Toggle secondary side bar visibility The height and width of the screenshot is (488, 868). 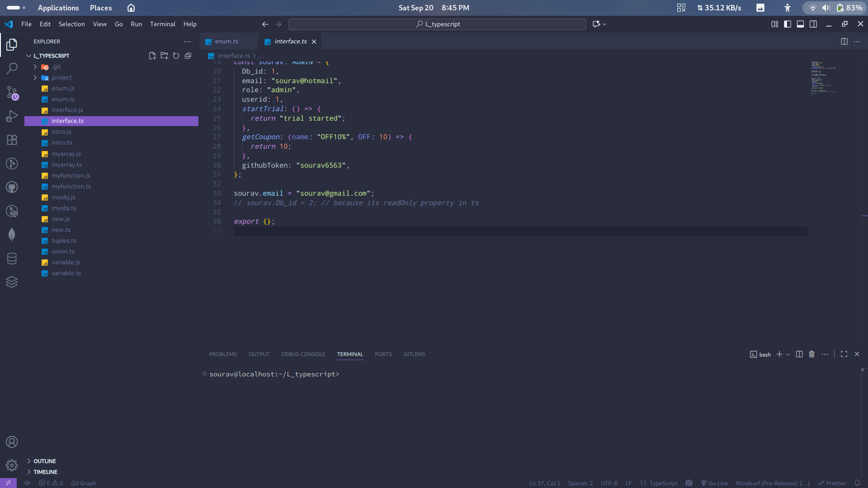[x=813, y=24]
